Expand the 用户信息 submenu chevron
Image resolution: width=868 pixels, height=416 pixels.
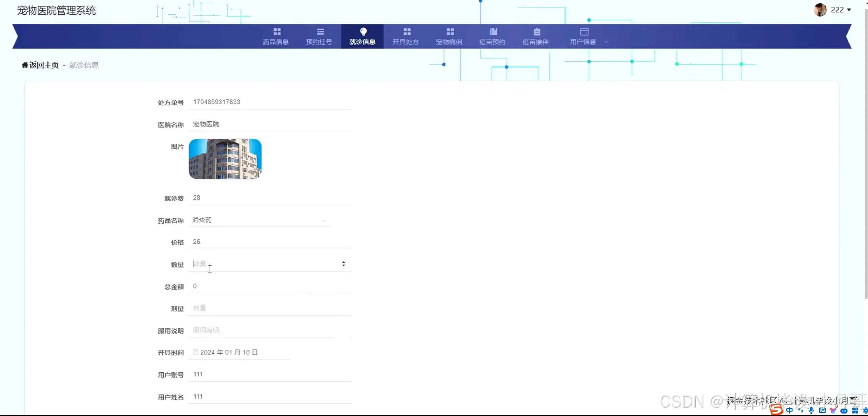(x=606, y=42)
